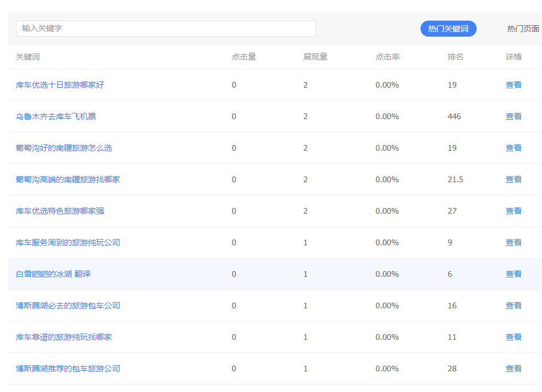Open keyword 博斯腾湖推荐的包车旅游公司
This screenshot has width=542, height=392.
[x=68, y=369]
